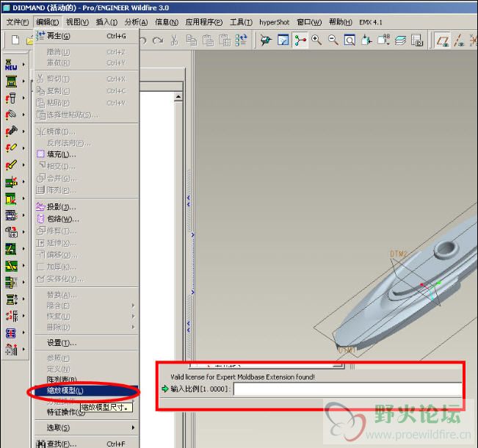This screenshot has width=478, height=448.
Task: Click the EMX numbered list bill of materials icon
Action: (x=12, y=316)
